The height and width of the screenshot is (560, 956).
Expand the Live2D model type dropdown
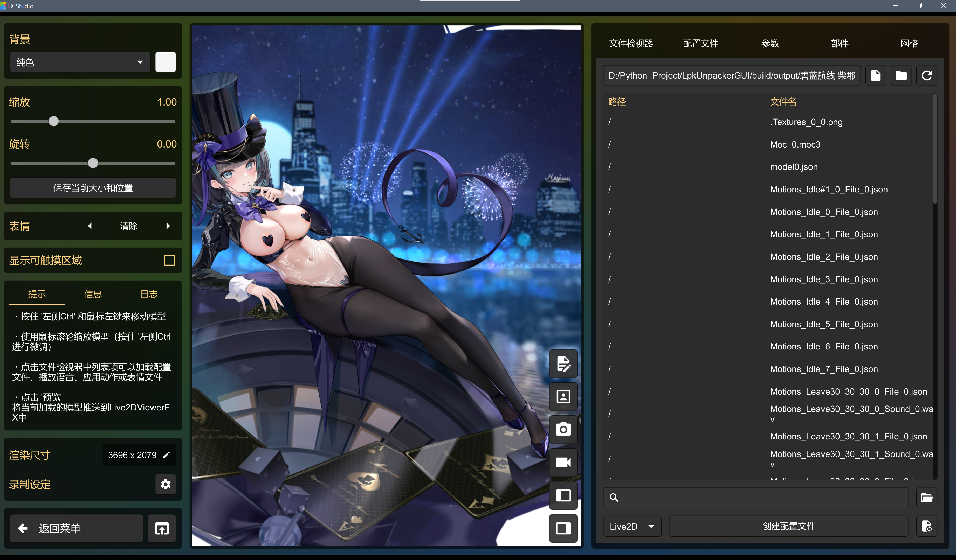[632, 526]
